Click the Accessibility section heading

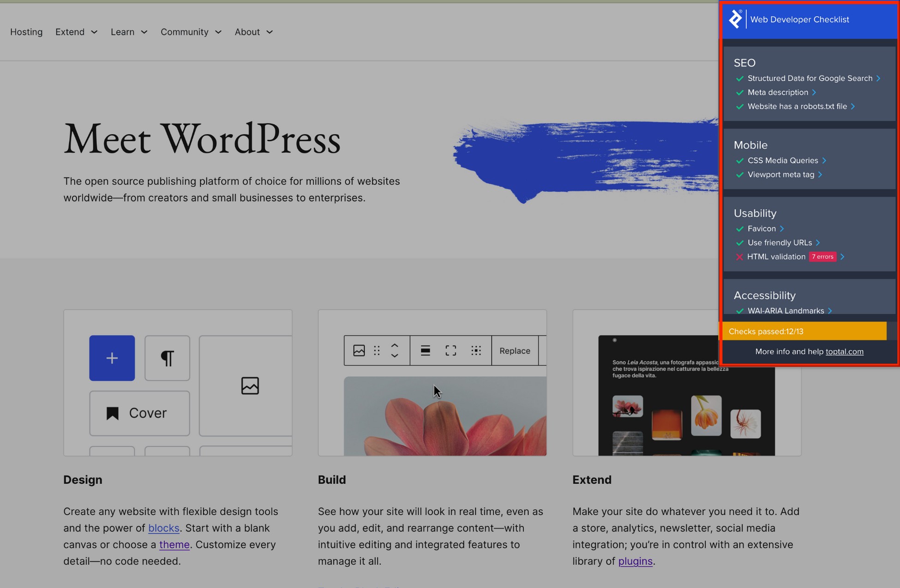click(x=765, y=295)
